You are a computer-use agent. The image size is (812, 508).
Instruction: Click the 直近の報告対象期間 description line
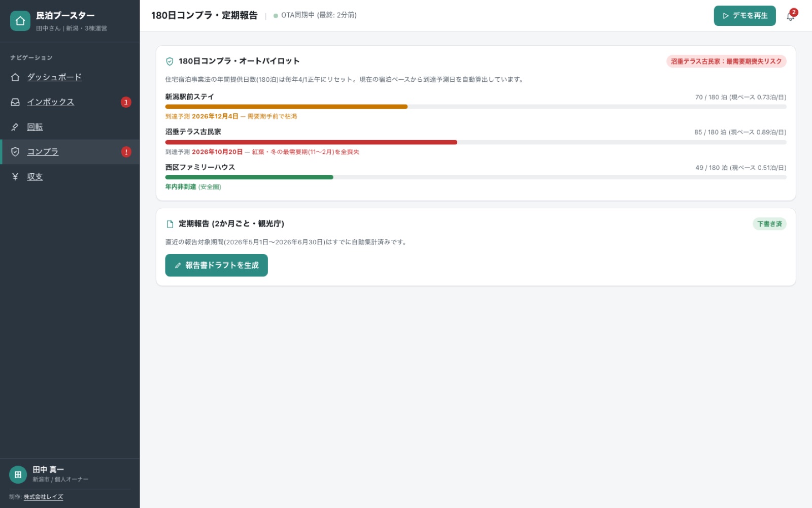coord(286,242)
